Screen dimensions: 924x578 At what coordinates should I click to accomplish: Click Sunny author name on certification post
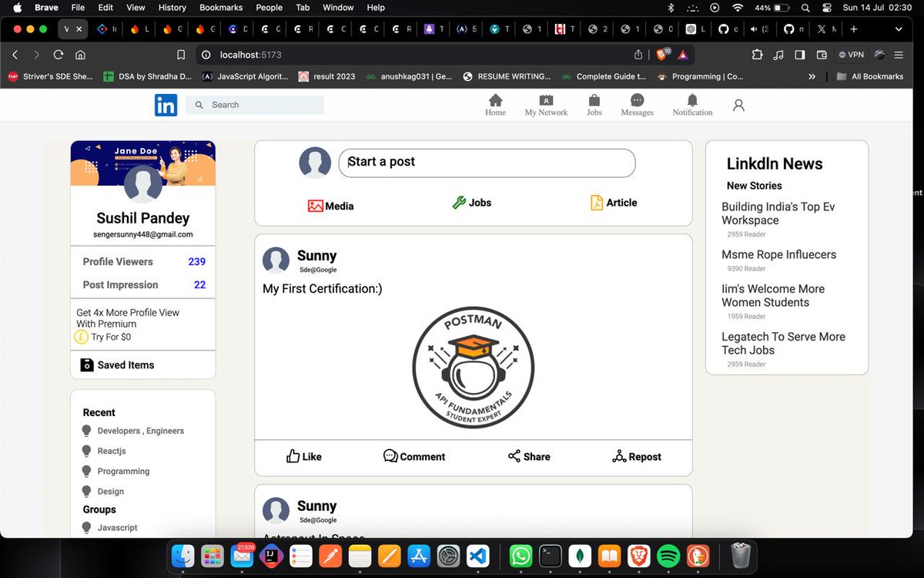316,256
